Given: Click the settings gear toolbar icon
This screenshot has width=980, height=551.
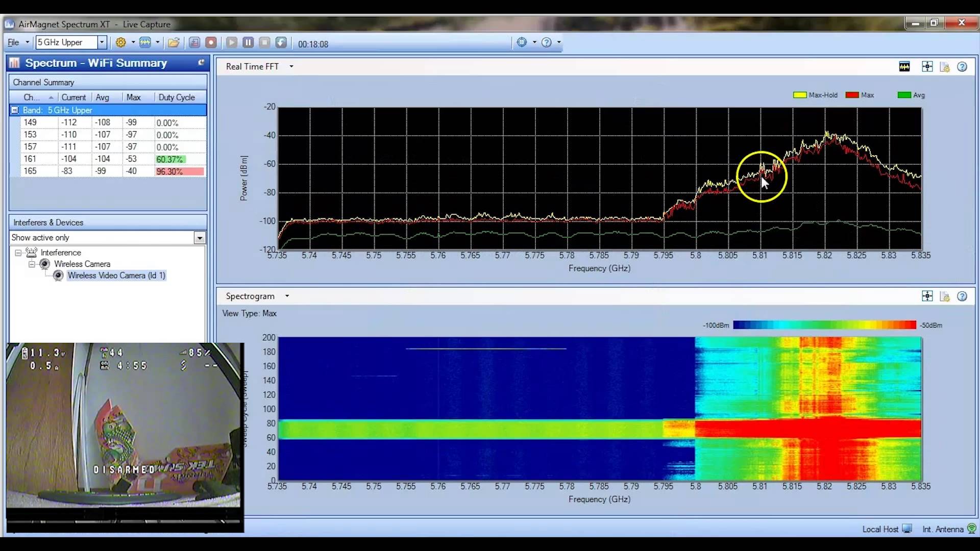Looking at the screenshot, I should [x=120, y=42].
